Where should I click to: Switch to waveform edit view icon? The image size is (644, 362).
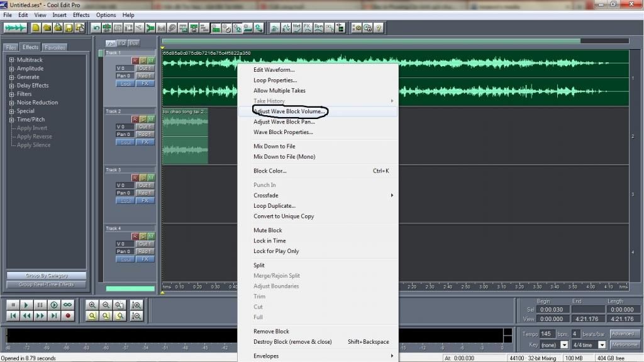click(15, 28)
